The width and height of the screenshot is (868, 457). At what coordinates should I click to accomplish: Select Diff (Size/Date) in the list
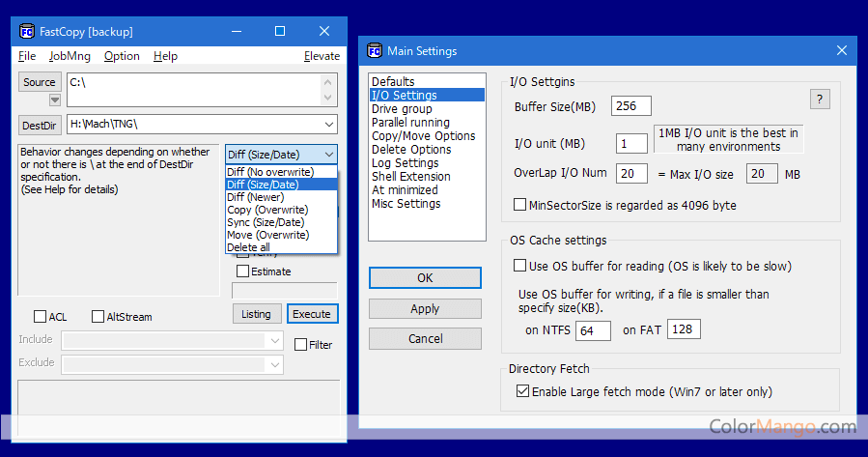click(281, 185)
